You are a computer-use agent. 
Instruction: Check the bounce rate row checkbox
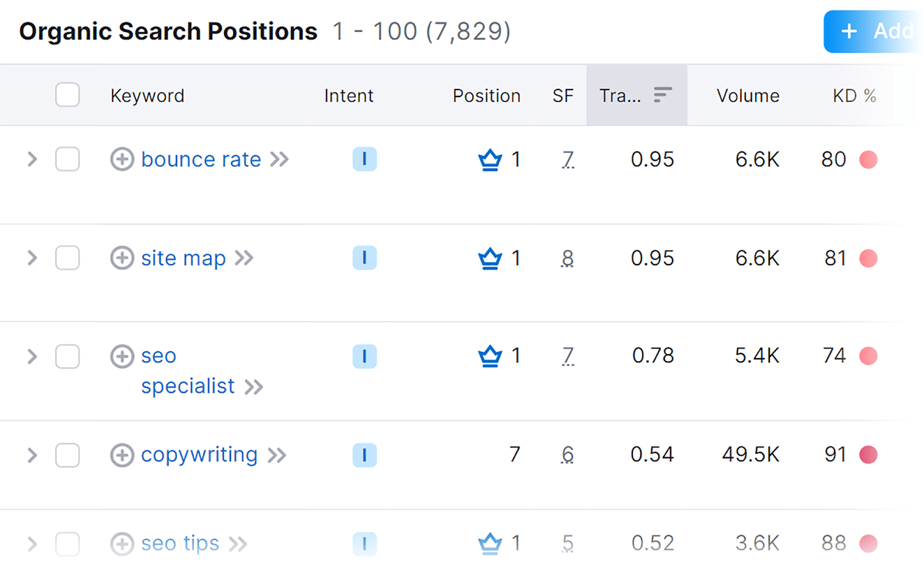coord(68,159)
